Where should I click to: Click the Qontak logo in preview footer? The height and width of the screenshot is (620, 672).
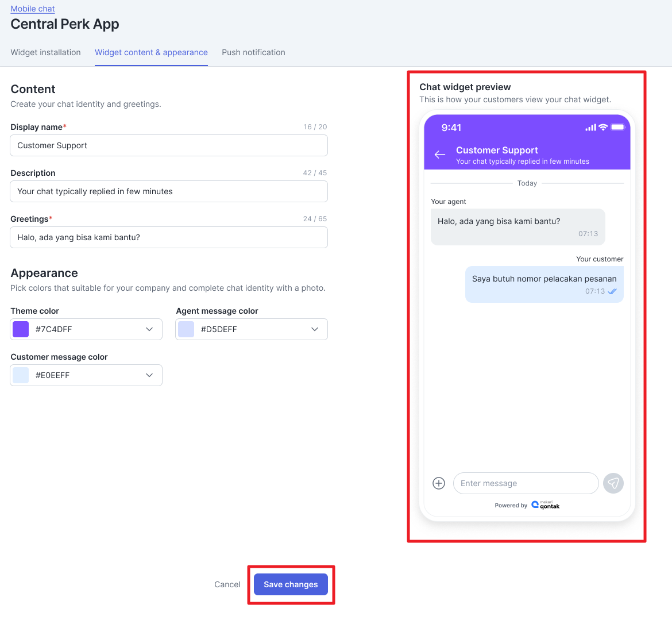click(545, 505)
